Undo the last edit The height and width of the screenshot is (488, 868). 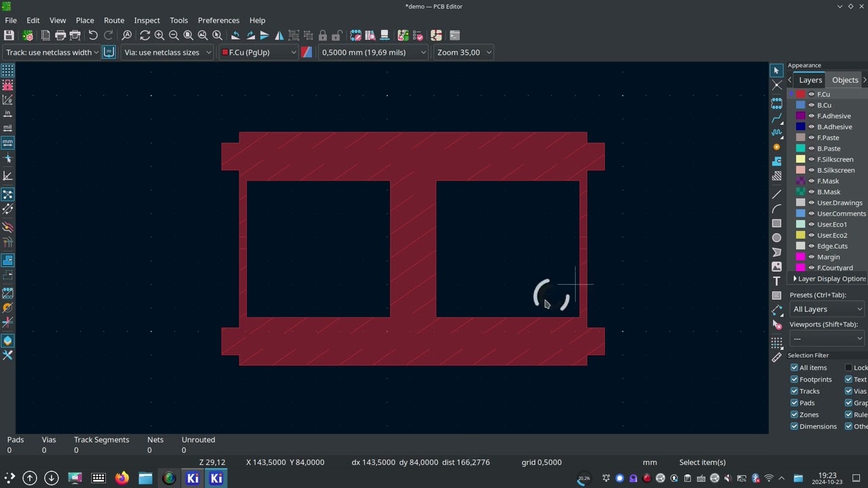pos(93,35)
